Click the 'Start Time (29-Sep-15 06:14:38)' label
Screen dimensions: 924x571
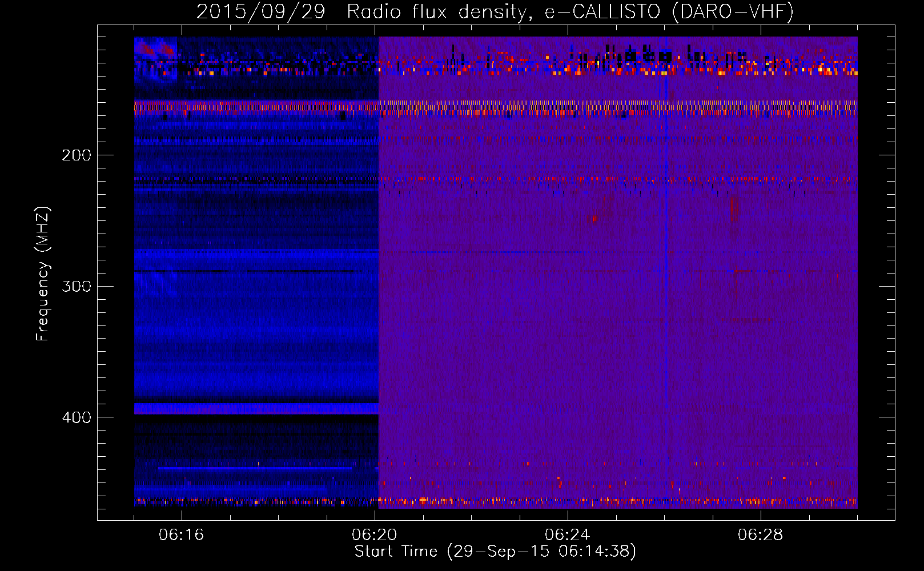(x=495, y=552)
